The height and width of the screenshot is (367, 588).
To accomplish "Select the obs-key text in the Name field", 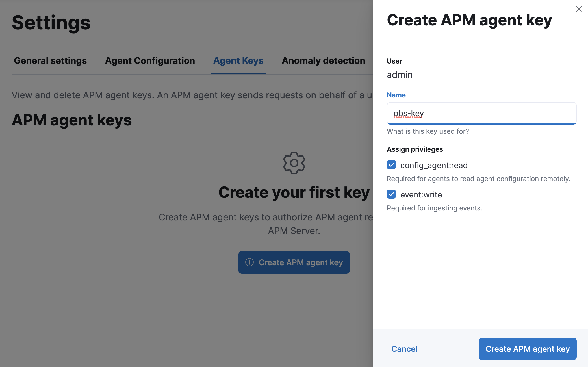I will point(408,114).
